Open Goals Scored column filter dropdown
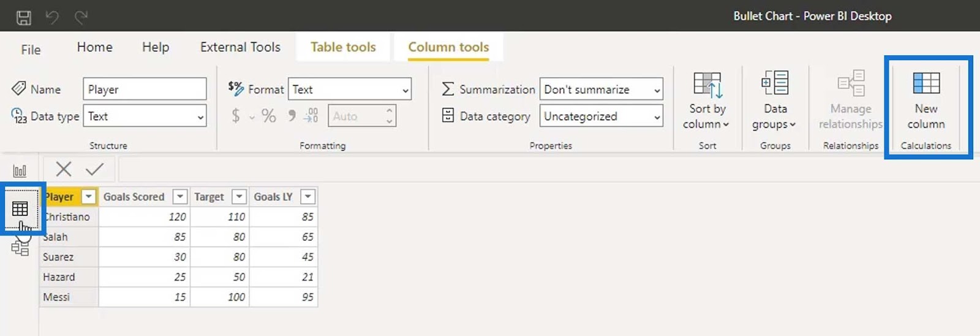Screen dimensions: 980x336 (179, 197)
